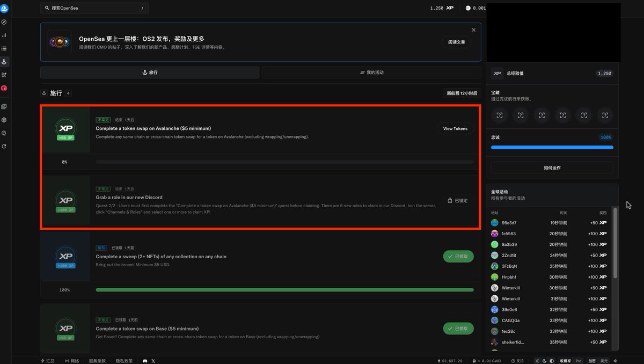Click the 阅读文章 button
The width and height of the screenshot is (644, 364).
tap(457, 42)
